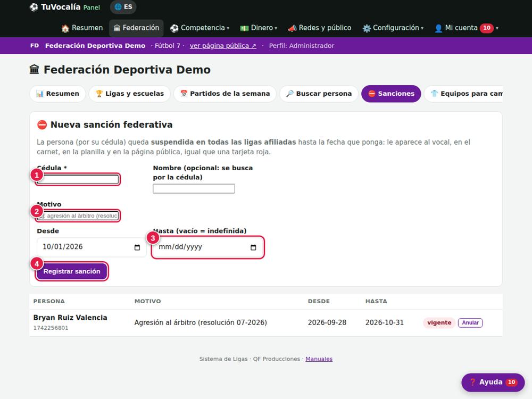Click the Registrar sanción button
This screenshot has width=532, height=399.
tap(72, 271)
